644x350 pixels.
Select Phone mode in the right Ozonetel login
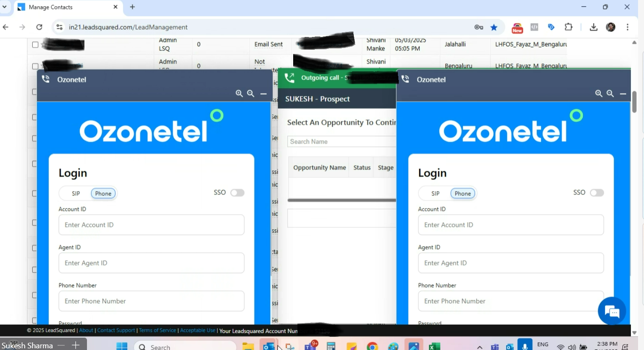tap(463, 193)
